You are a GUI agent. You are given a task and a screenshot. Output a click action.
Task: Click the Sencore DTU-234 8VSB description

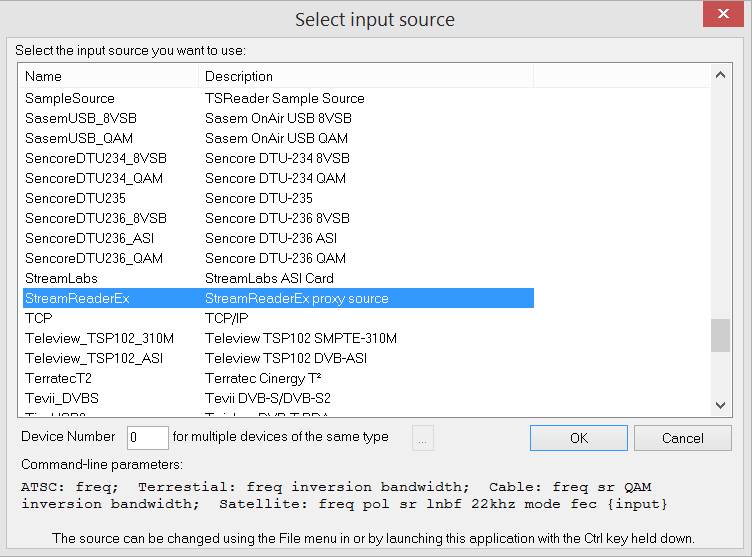tap(277, 158)
